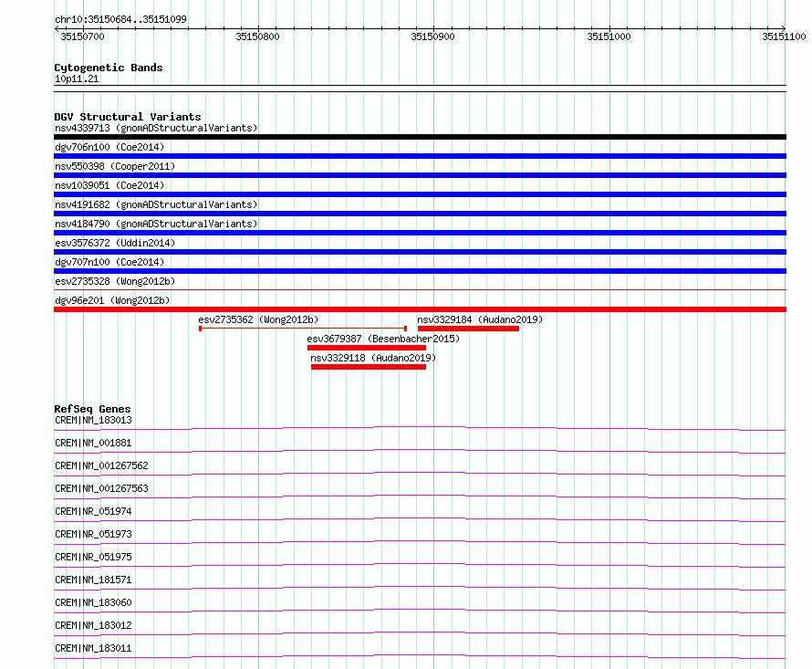Open transcript CREM|NM_183011
The width and height of the screenshot is (812, 669).
(93, 648)
